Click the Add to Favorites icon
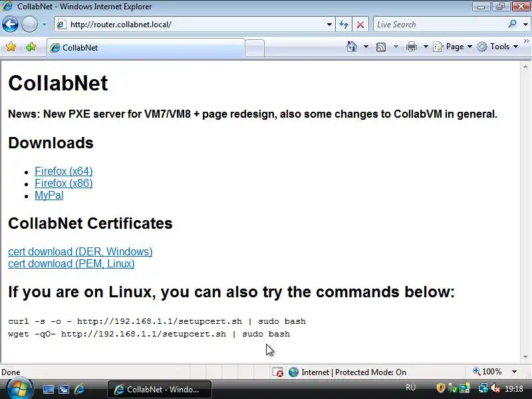The width and height of the screenshot is (532, 399). coord(31,47)
